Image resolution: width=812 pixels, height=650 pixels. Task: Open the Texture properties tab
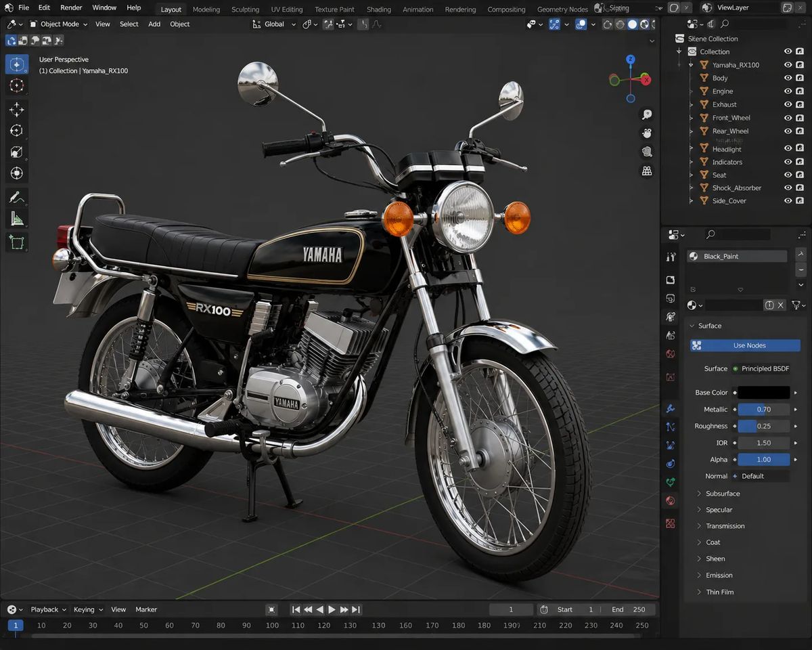coord(671,523)
